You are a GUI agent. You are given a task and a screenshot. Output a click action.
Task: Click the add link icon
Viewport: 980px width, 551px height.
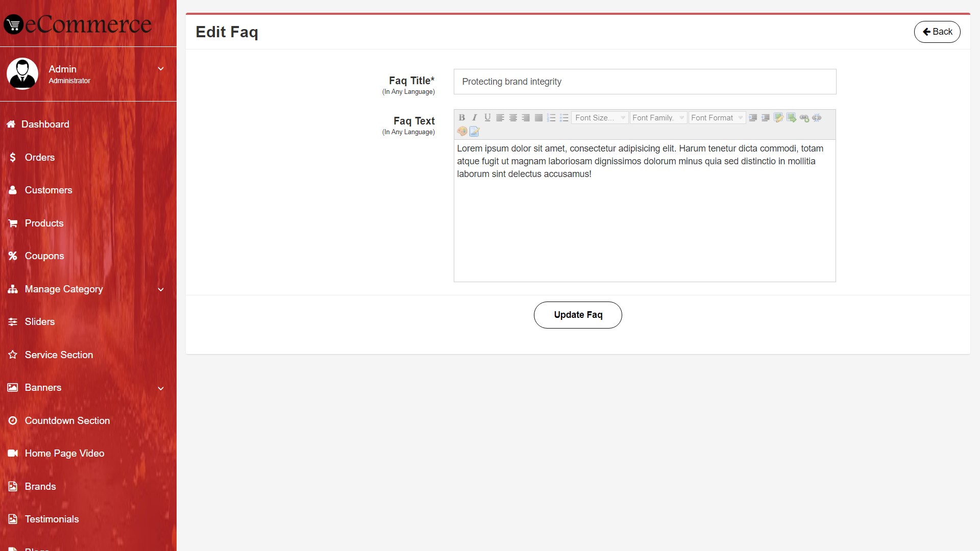(x=804, y=118)
